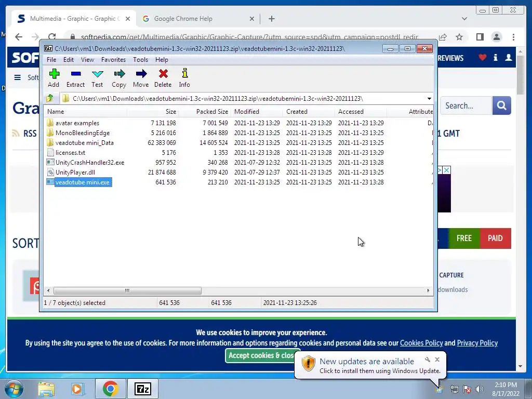Open the Favorites menu

[x=113, y=60]
